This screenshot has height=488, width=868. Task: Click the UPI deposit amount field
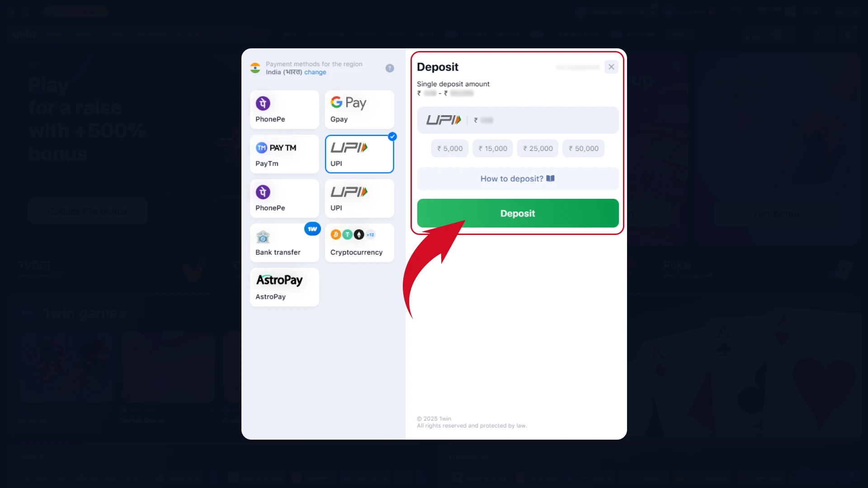tap(518, 120)
